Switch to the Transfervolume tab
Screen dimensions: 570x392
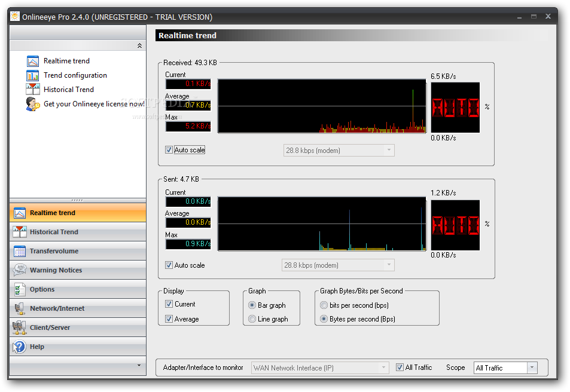pyautogui.click(x=78, y=251)
